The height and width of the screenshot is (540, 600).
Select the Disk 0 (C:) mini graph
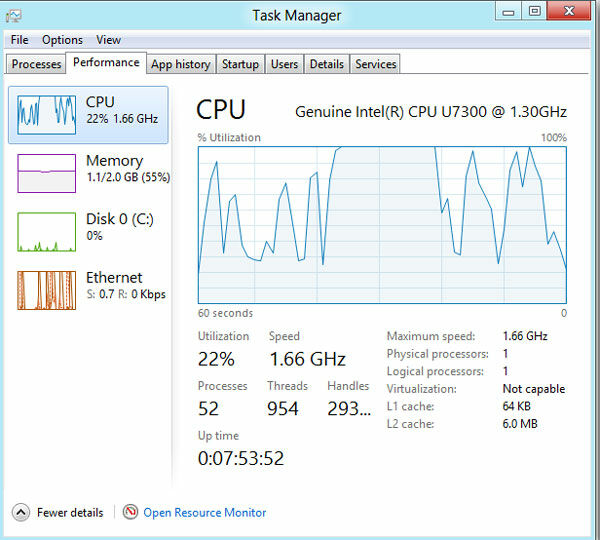pos(47,232)
